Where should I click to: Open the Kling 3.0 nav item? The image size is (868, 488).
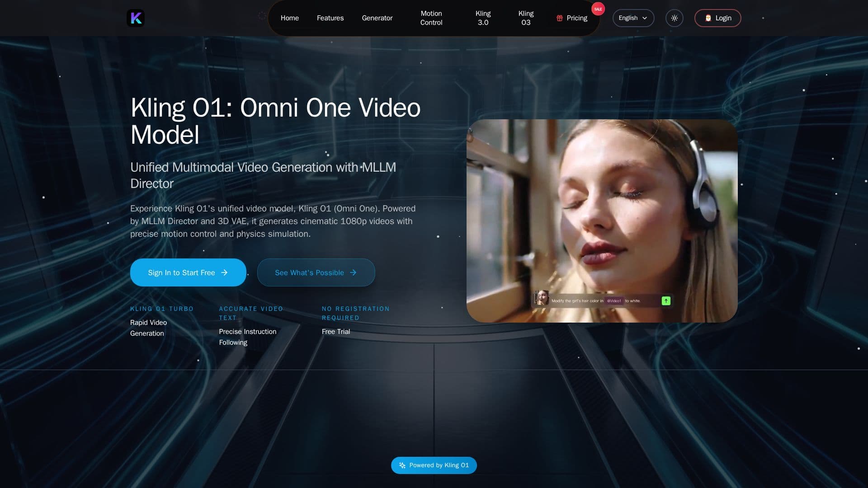pyautogui.click(x=483, y=18)
